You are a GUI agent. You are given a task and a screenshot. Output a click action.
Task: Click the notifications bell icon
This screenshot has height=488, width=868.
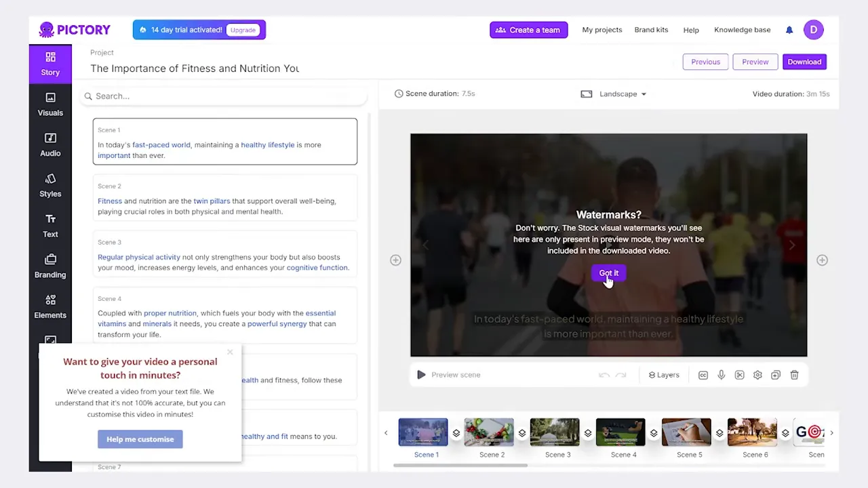click(789, 30)
